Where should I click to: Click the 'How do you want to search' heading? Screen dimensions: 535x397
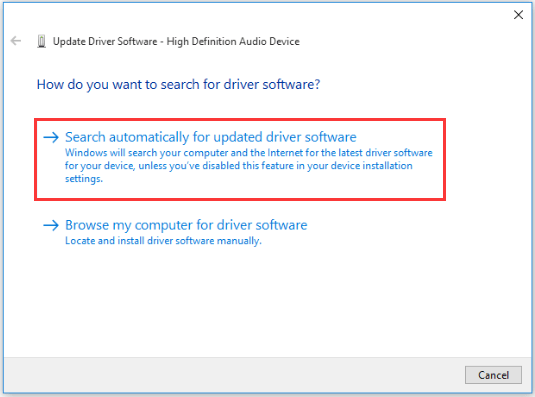click(x=178, y=84)
